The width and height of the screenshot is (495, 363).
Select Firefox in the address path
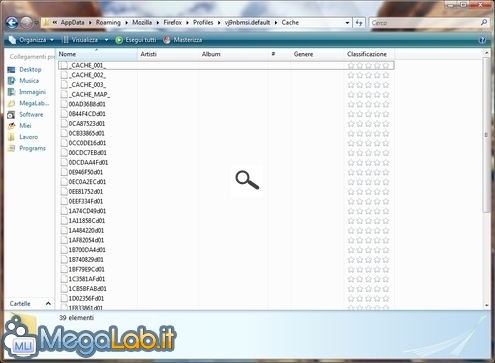click(x=173, y=22)
